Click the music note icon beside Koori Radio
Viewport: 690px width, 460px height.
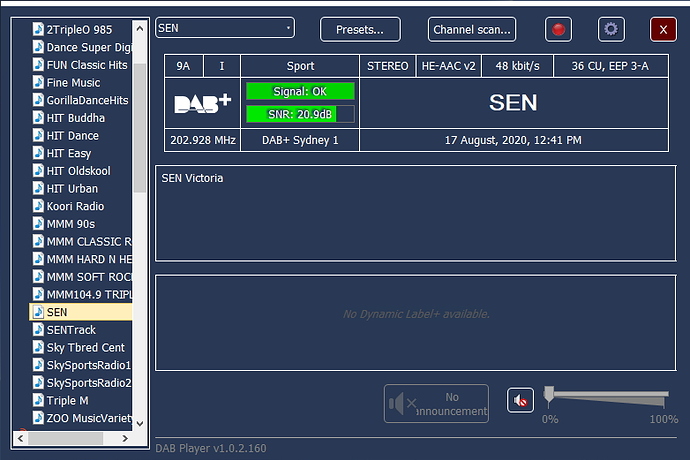coord(38,206)
